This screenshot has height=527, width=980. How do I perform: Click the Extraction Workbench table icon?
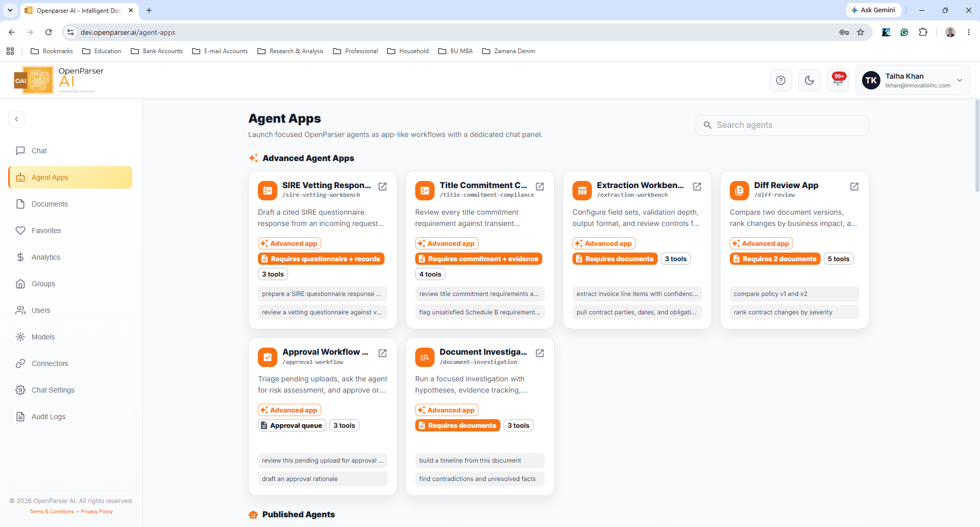point(582,191)
